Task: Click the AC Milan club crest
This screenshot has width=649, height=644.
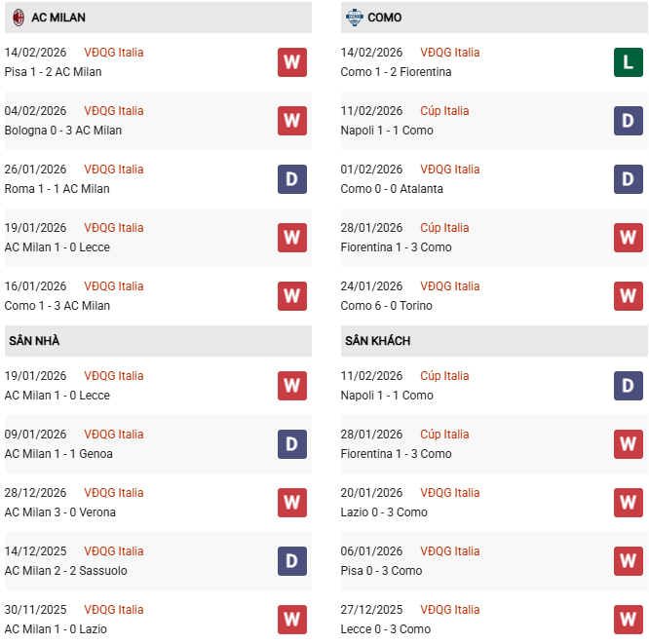Action: click(18, 18)
